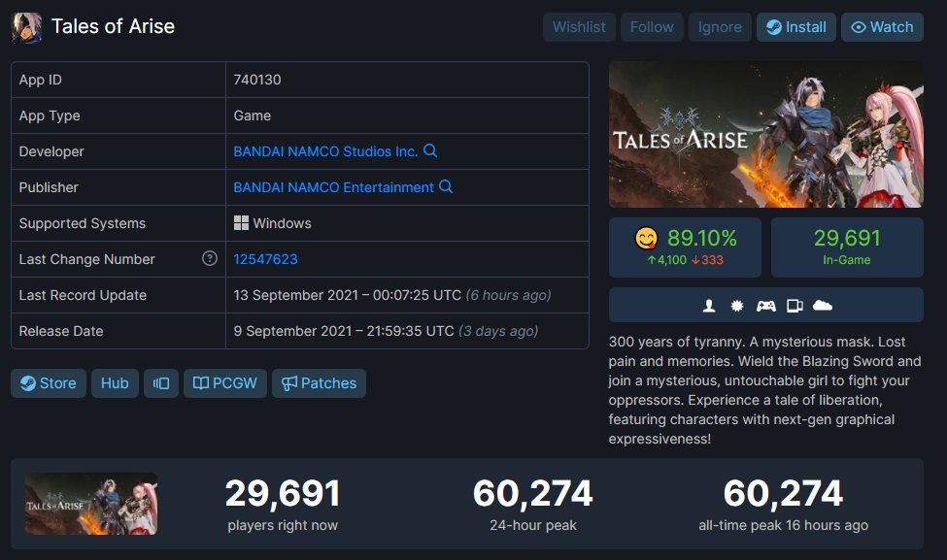This screenshot has width=947, height=560.
Task: Click the game description paragraph
Action: pyautogui.click(x=764, y=390)
